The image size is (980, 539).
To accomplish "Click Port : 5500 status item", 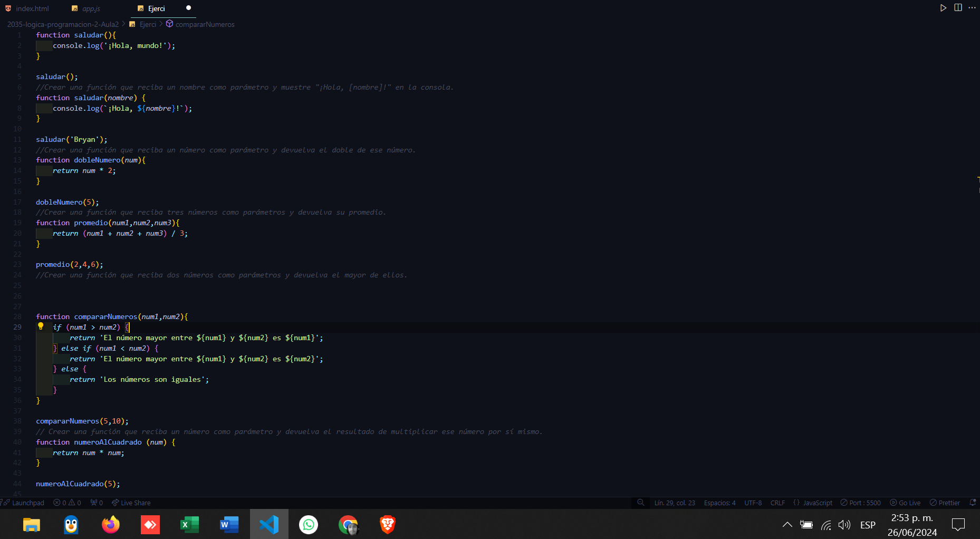I will (860, 503).
